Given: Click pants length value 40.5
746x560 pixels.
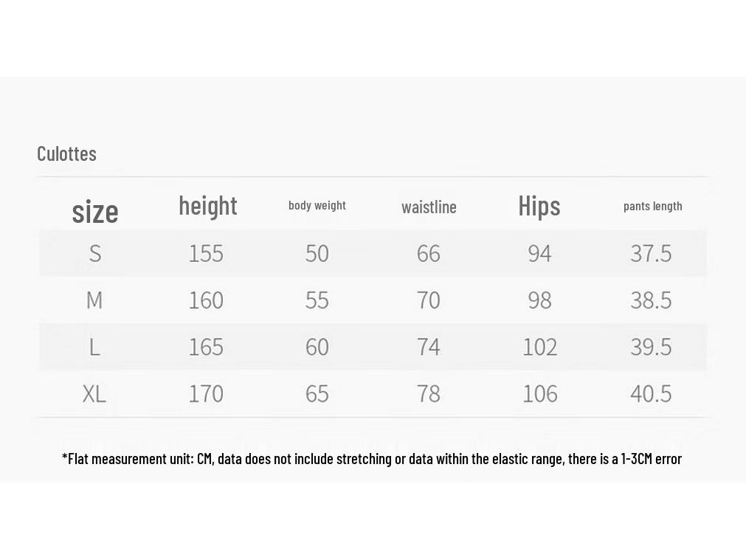Looking at the screenshot, I should [651, 394].
